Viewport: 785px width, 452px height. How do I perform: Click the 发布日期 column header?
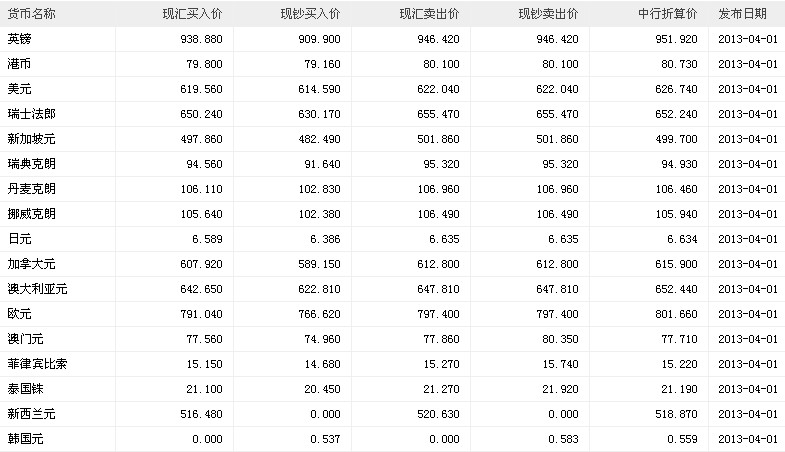point(743,14)
